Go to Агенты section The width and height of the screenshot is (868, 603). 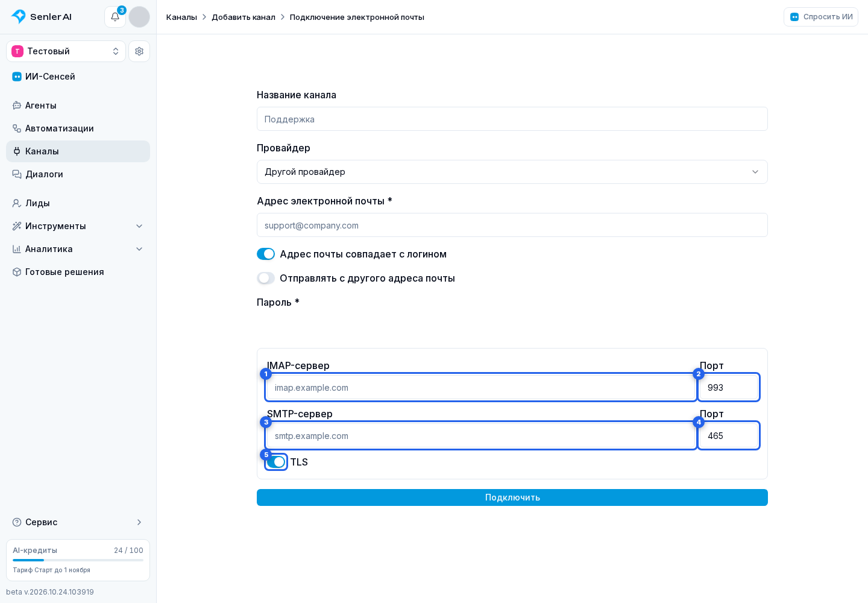click(78, 106)
